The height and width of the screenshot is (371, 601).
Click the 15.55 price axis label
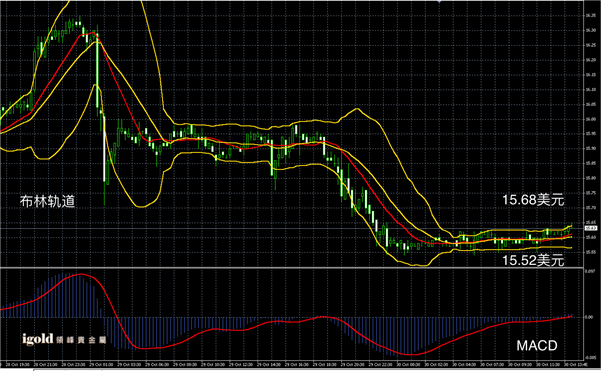(x=590, y=252)
